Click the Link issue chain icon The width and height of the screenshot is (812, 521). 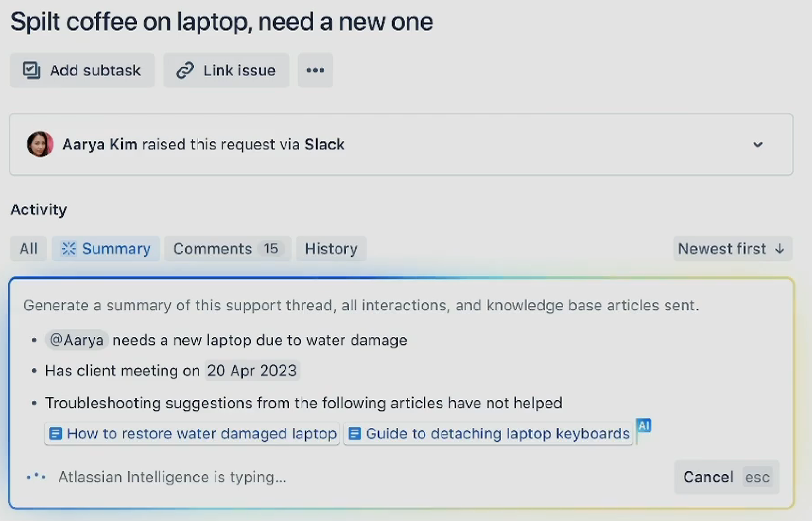185,70
